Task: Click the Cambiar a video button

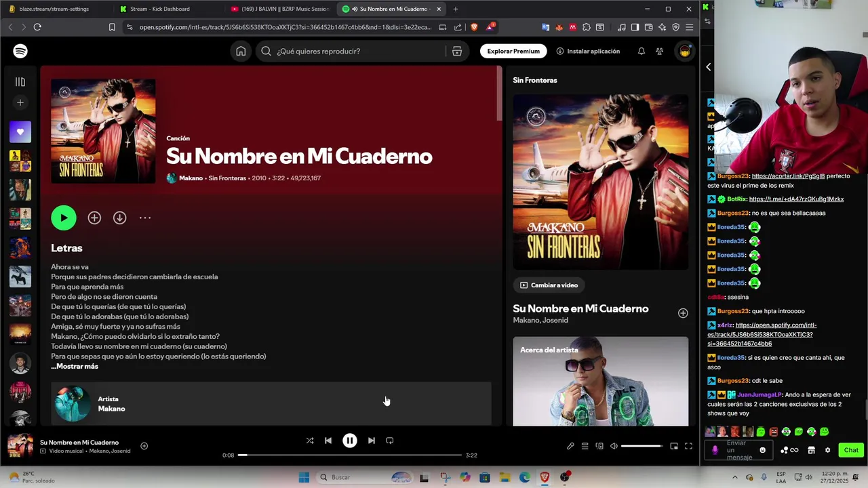Action: click(549, 285)
